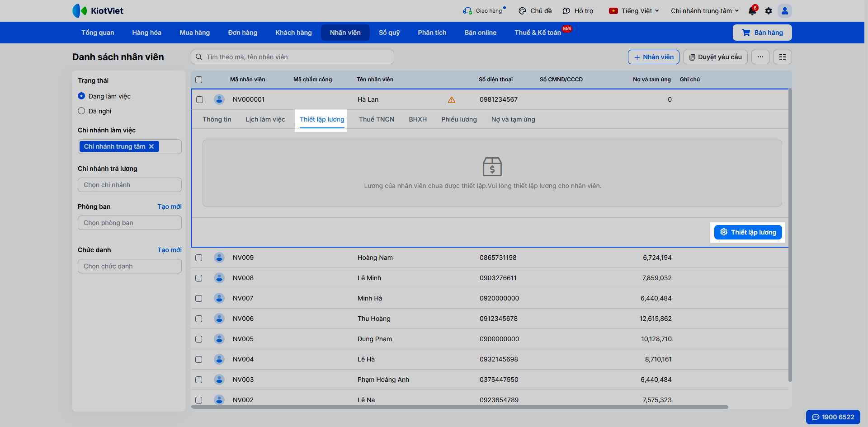This screenshot has width=868, height=427.
Task: Click the warning triangle beside Hà Lan
Action: tap(452, 100)
